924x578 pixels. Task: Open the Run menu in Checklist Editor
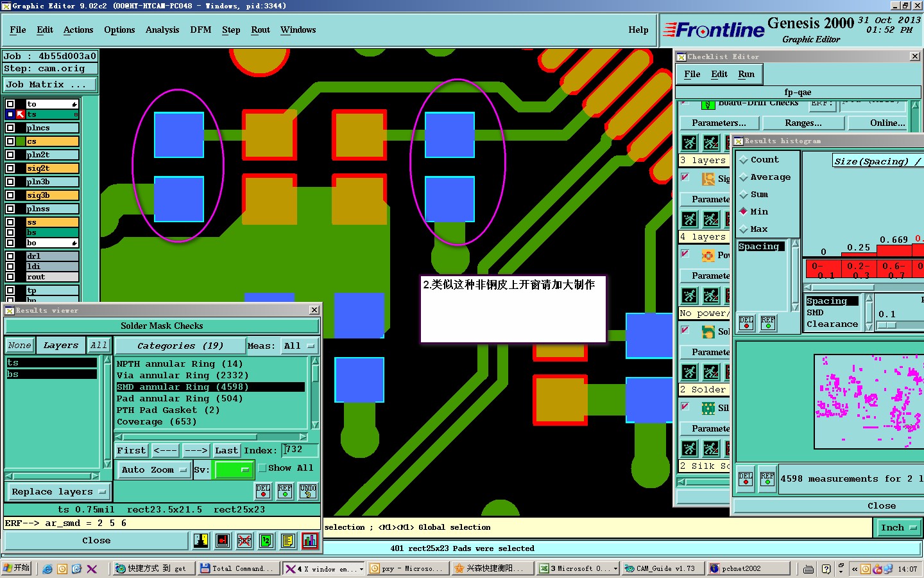746,74
